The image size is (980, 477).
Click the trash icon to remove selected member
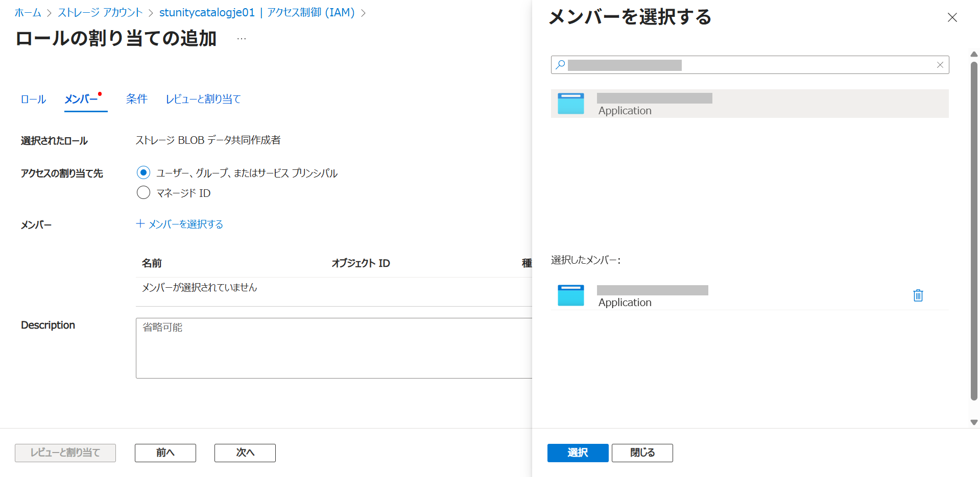point(918,295)
